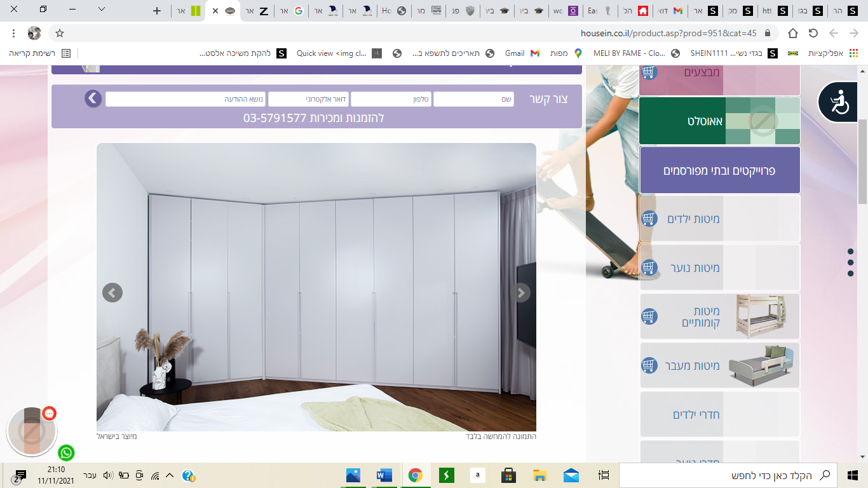
Task: Open the רשימת קריאה reading list
Action: tap(40, 53)
